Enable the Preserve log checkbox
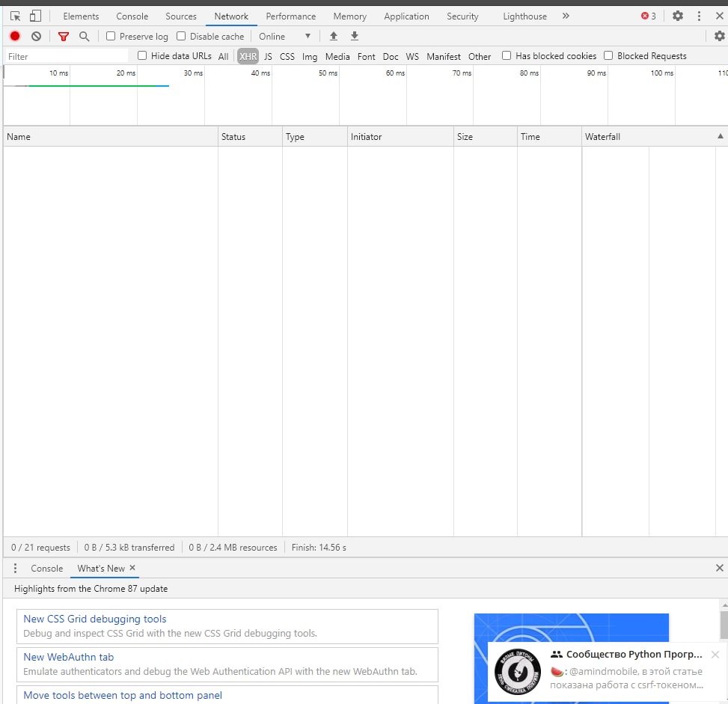Viewport: 728px width, 704px height. [x=111, y=36]
